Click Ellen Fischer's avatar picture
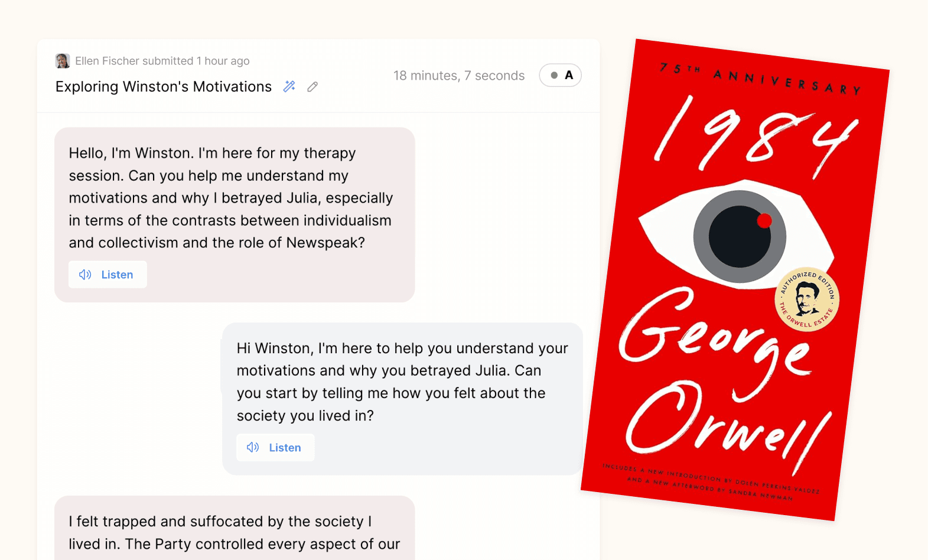Viewport: 928px width, 560px height. [x=63, y=61]
